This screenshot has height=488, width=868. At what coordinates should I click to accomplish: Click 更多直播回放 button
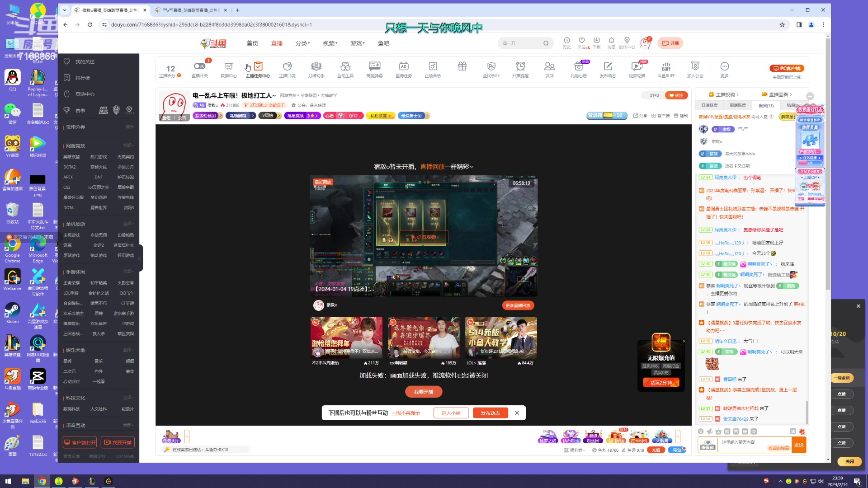pos(518,305)
